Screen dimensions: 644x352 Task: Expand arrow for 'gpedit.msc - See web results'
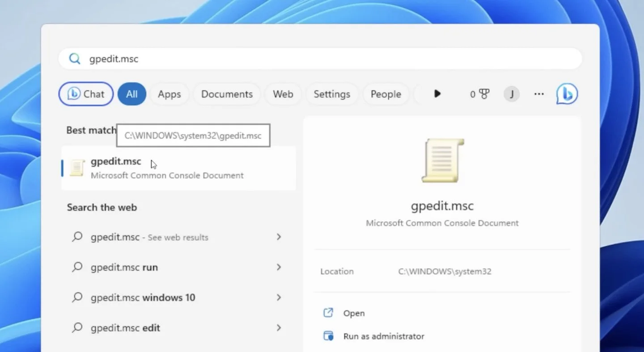point(279,237)
